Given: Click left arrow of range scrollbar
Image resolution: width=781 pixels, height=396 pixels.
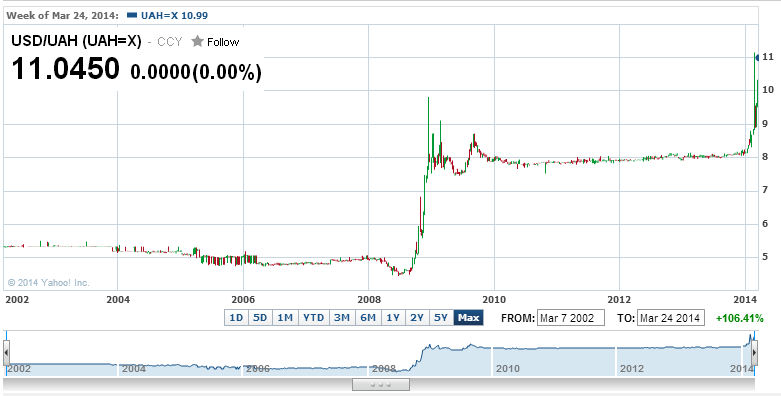Looking at the screenshot, I should coord(6,353).
